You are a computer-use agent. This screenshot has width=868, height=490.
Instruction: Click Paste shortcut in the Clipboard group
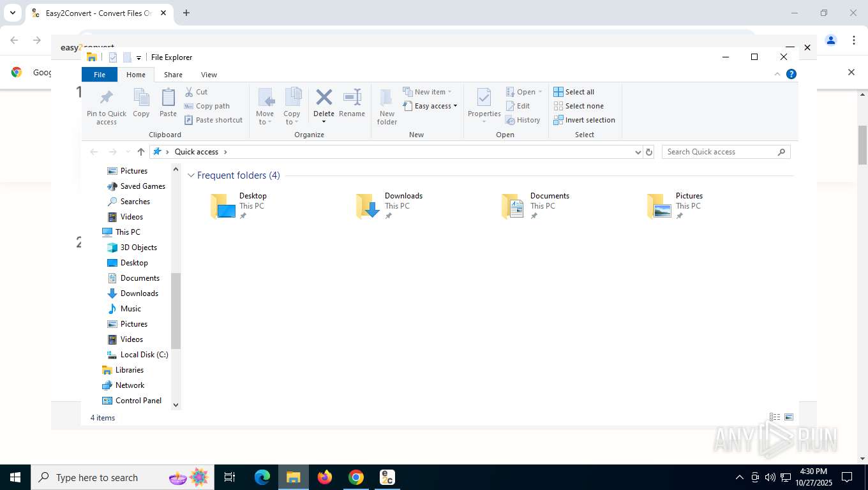pos(213,120)
